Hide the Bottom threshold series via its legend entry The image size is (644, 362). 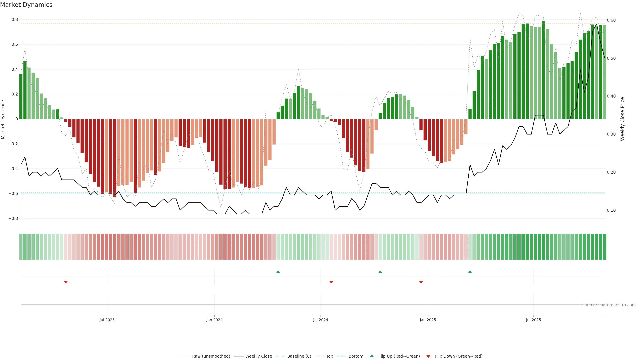coord(356,356)
